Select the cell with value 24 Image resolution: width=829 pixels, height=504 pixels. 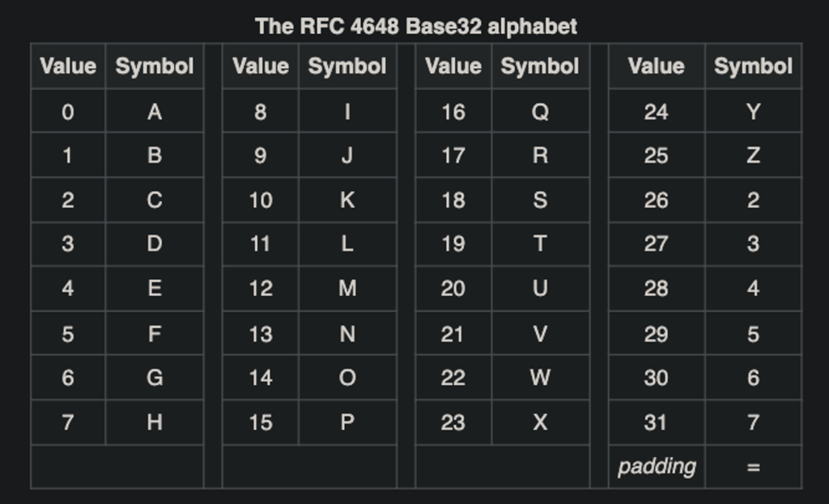[657, 112]
